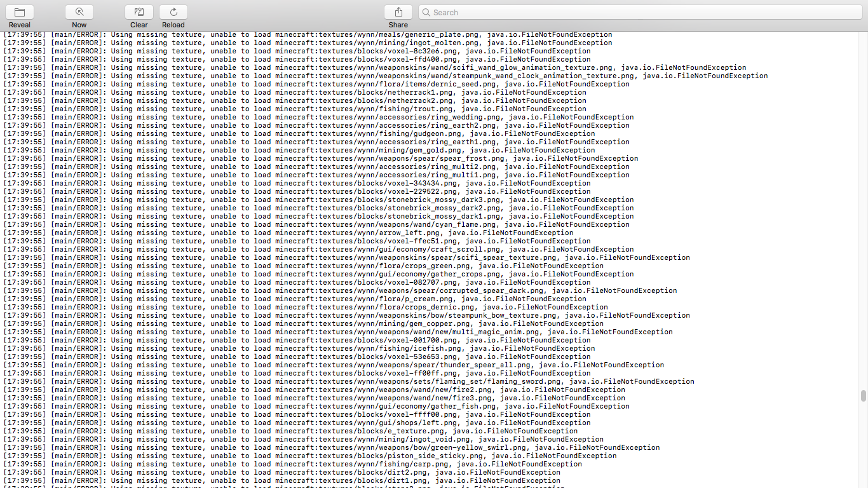
Task: Click the magnifier icon in the Search field
Action: point(427,12)
